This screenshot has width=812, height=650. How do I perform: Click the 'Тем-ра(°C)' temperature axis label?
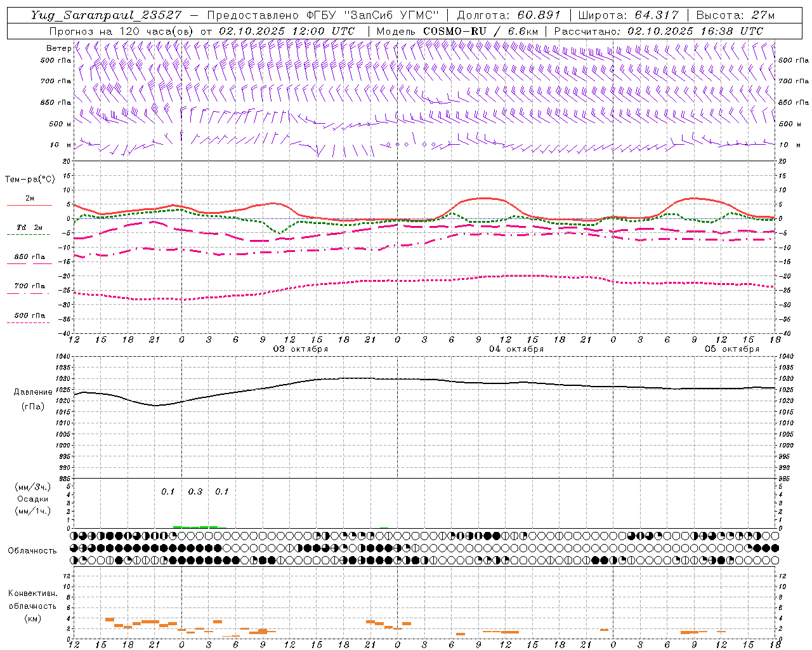click(x=30, y=180)
